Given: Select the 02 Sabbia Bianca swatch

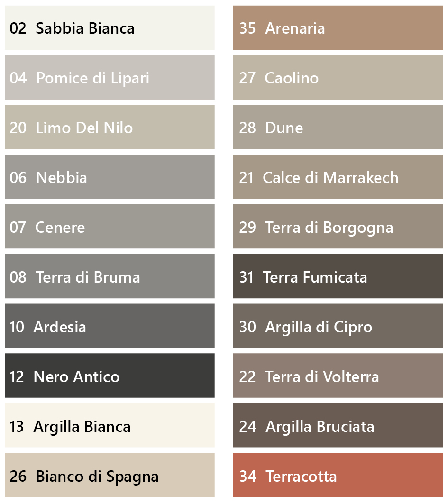Looking at the screenshot, I should click(x=110, y=27).
